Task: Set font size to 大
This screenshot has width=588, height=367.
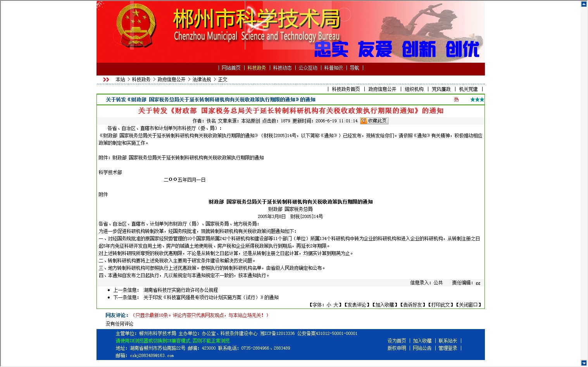Action: pos(336,305)
